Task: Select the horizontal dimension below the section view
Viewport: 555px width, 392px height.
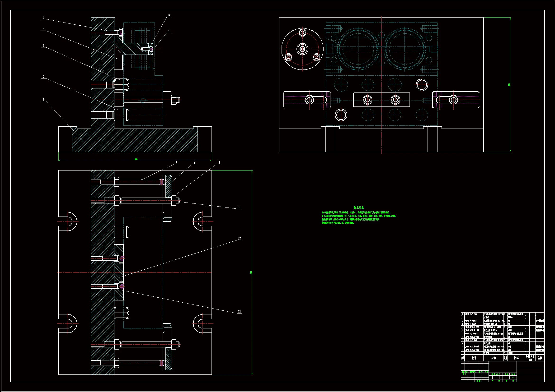Action: [136, 159]
